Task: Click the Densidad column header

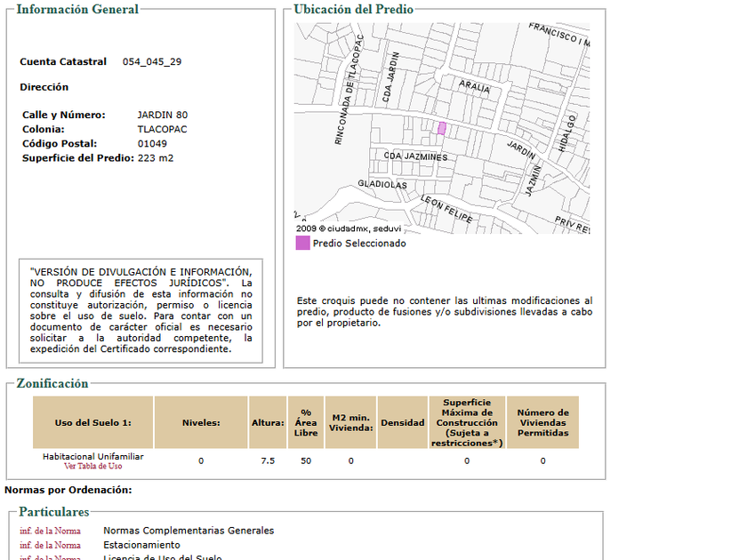Action: point(403,422)
